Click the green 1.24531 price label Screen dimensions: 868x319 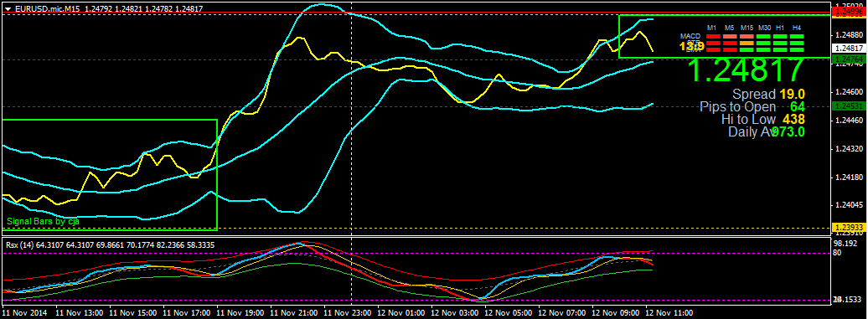click(850, 105)
